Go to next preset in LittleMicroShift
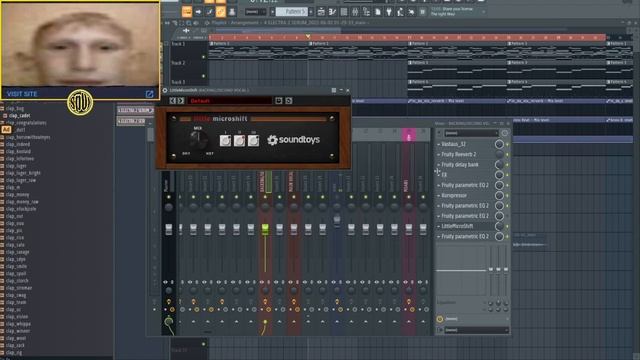640x360 pixels. (181, 100)
